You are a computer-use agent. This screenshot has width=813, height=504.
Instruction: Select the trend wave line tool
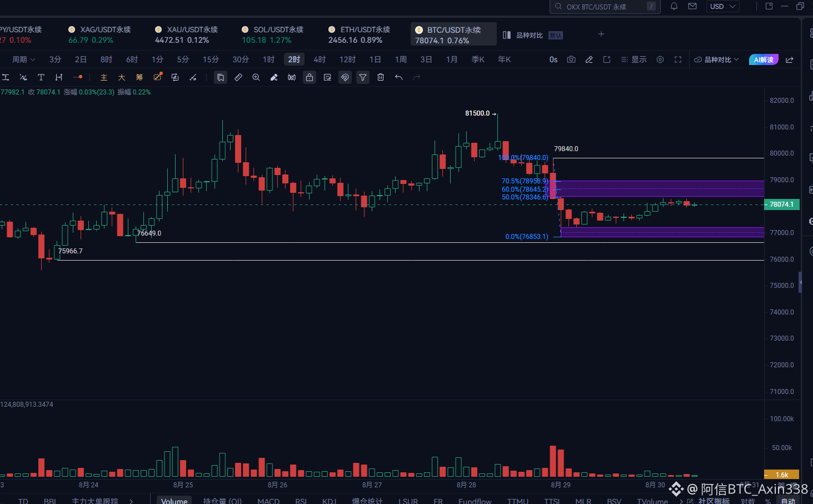23,77
